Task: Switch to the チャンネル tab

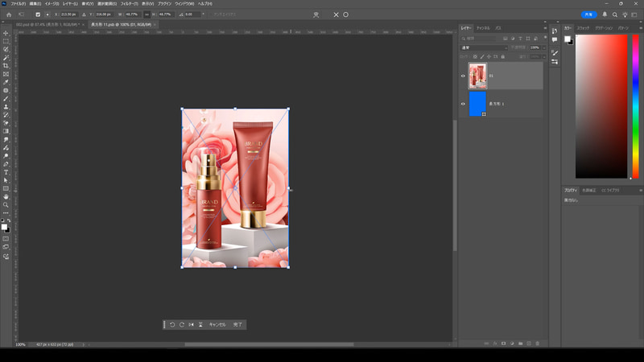Action: pos(483,28)
